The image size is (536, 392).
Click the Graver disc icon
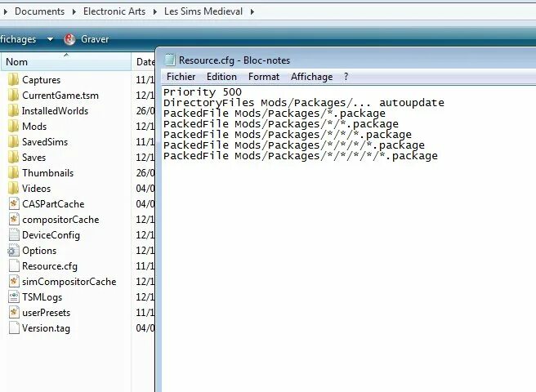tap(69, 39)
